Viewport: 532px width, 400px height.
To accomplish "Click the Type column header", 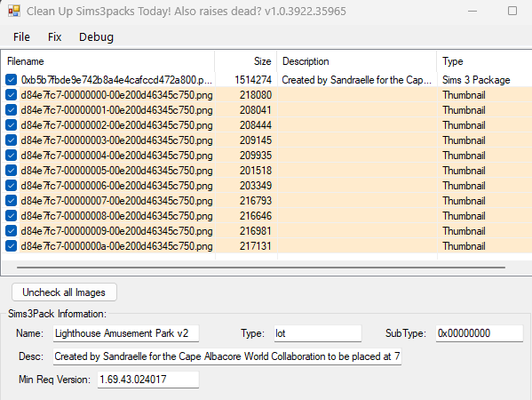I will (484, 61).
